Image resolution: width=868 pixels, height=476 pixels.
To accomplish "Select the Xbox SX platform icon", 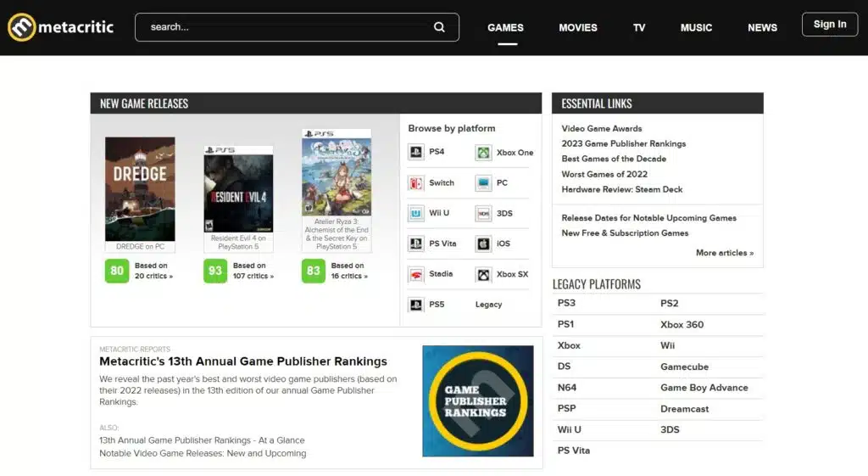I will point(483,274).
